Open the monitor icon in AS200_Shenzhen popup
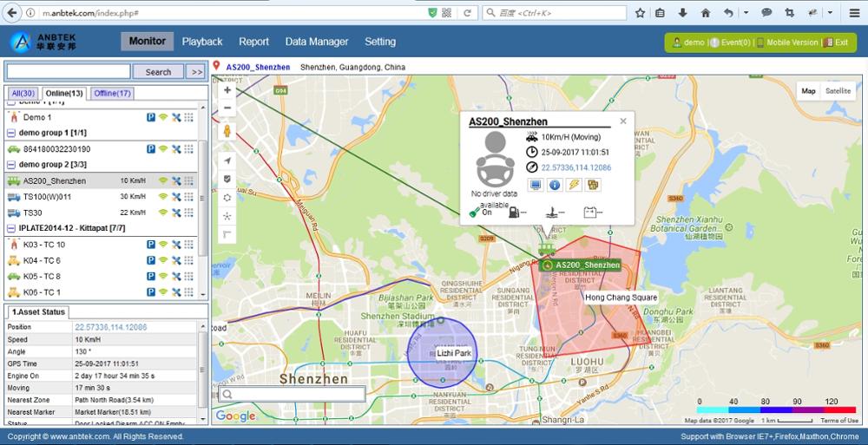 (536, 185)
